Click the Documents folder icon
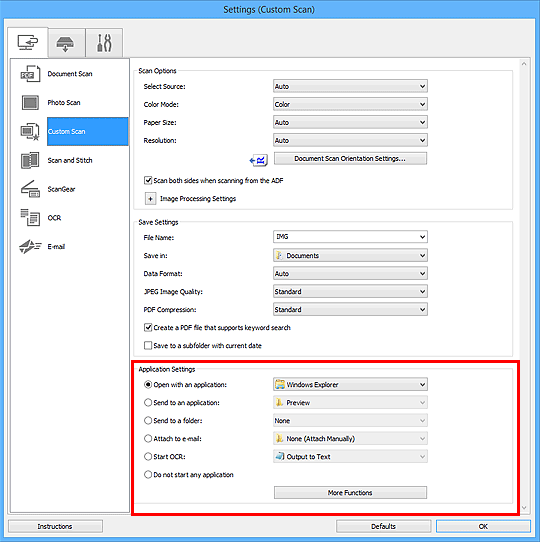 point(279,255)
